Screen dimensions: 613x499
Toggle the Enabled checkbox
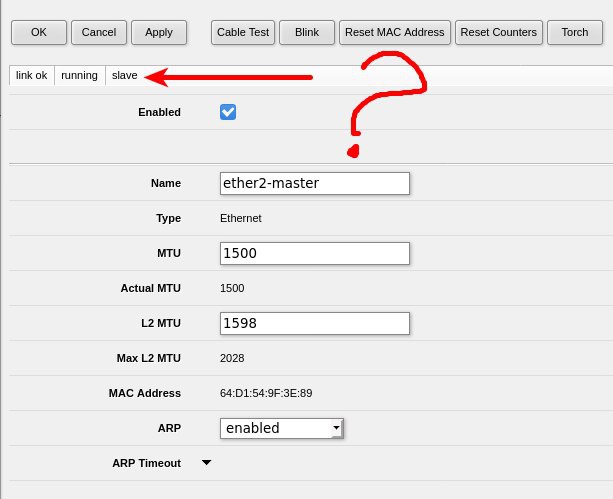[x=228, y=112]
